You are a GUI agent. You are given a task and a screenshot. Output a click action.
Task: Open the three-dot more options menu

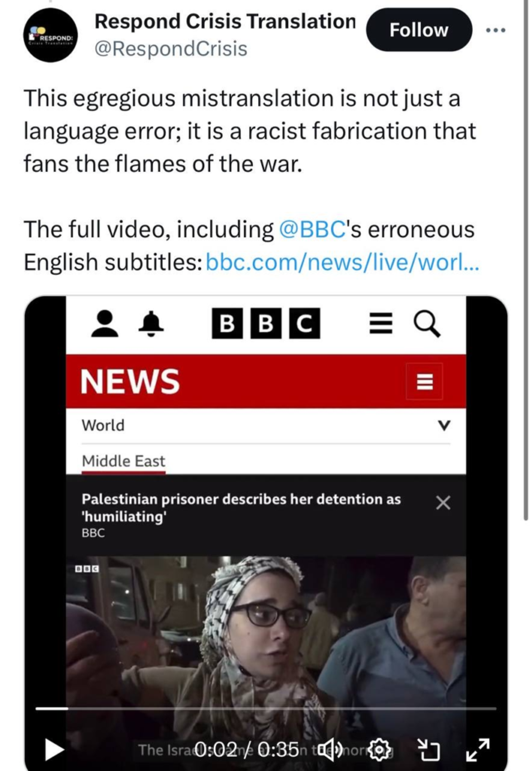[x=496, y=30]
